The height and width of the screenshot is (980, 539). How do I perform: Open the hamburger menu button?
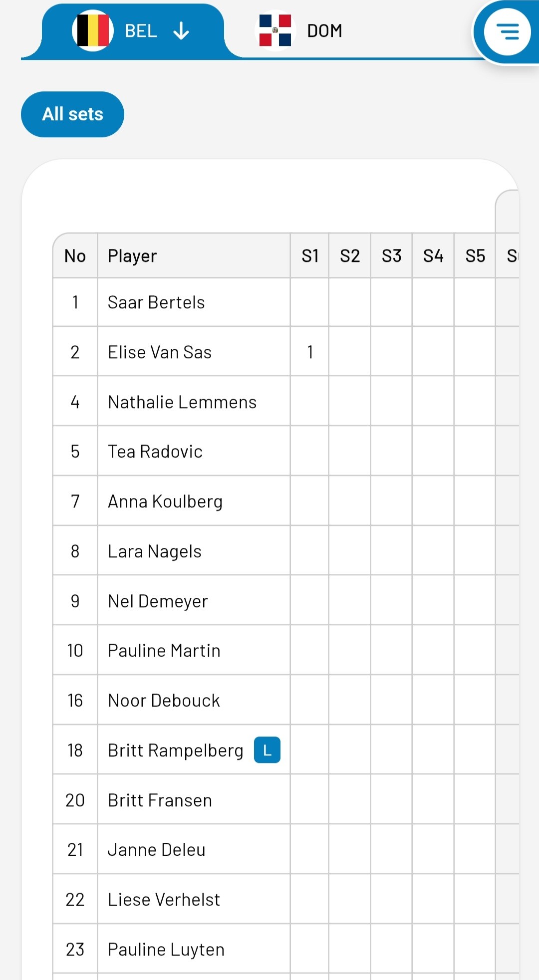(x=507, y=32)
